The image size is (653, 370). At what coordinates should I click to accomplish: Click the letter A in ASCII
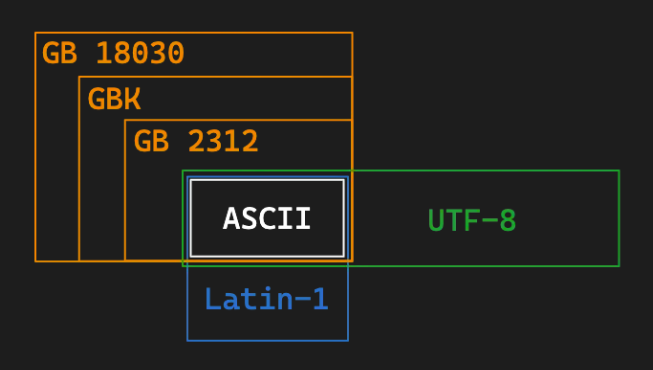(x=231, y=218)
